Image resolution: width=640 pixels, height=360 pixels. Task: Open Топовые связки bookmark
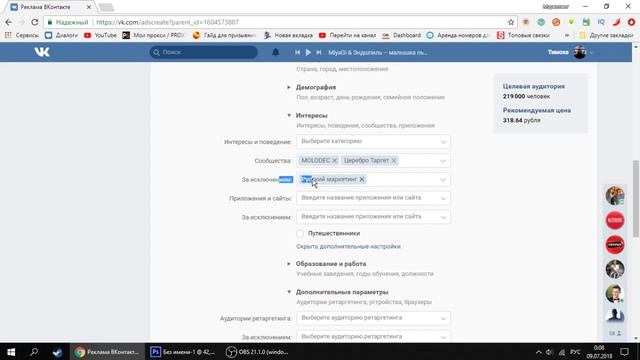pos(523,36)
